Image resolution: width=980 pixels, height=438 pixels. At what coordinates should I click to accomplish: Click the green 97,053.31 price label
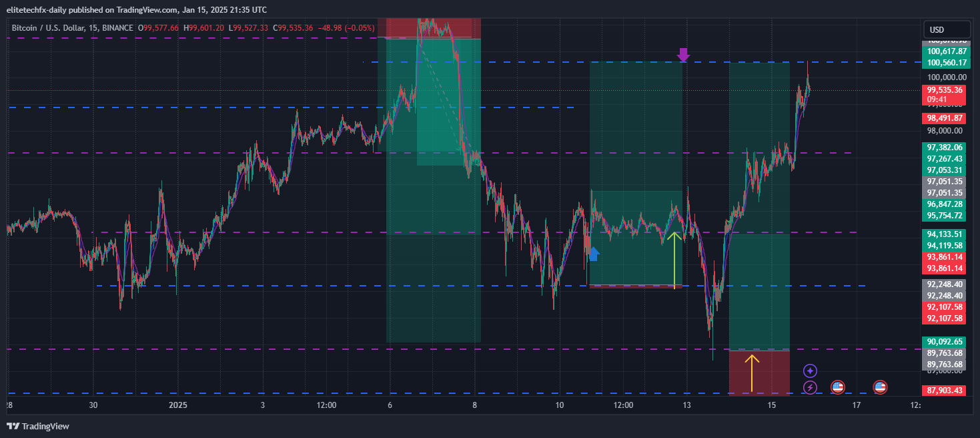[944, 170]
